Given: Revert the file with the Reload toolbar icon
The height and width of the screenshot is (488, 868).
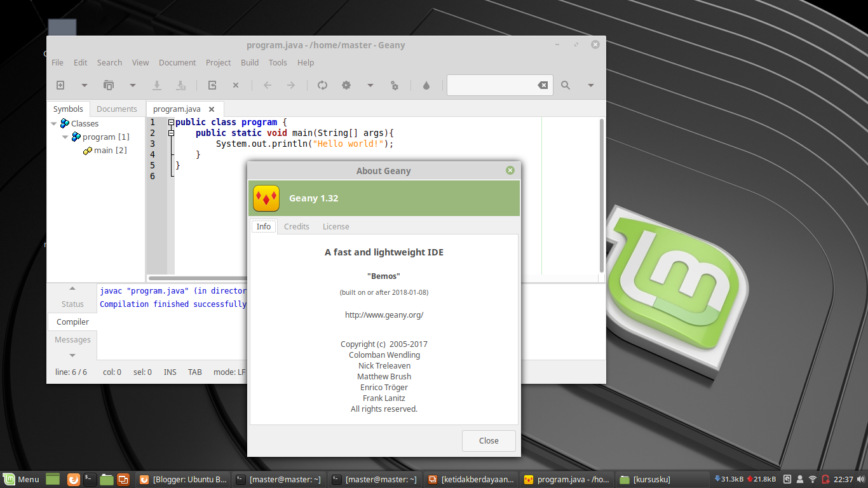Looking at the screenshot, I should coord(212,85).
